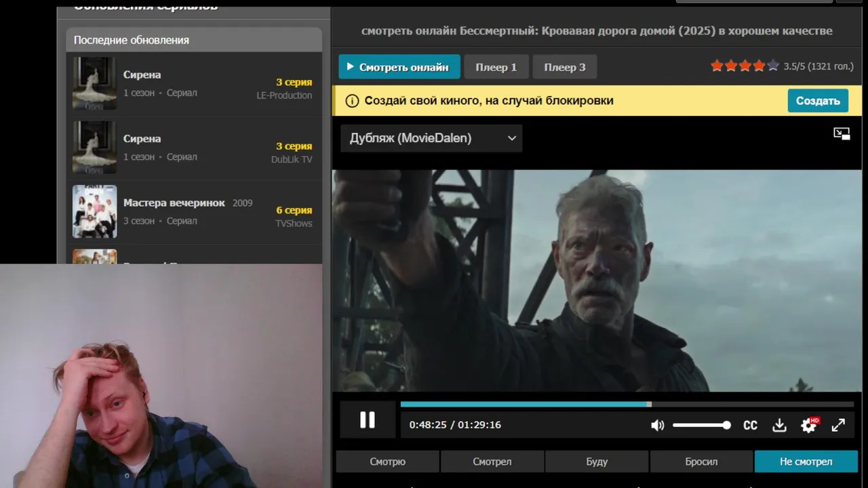Click the film title heading text

point(597,30)
